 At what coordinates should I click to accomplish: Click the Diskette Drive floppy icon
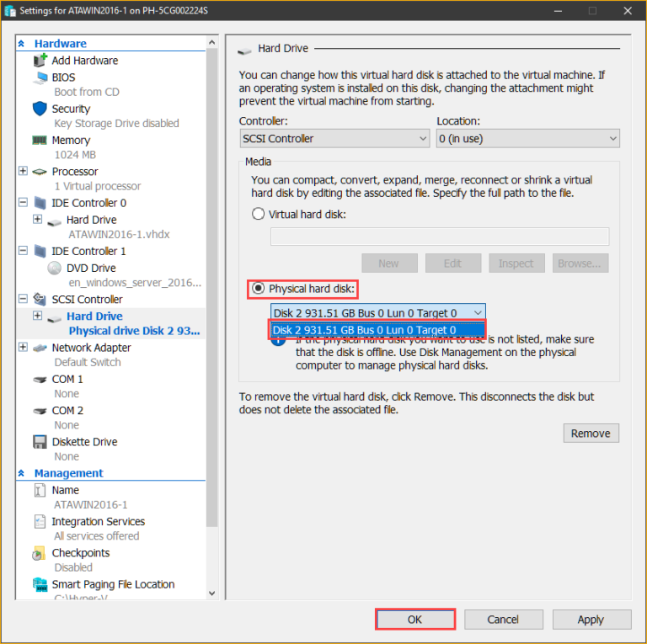40,442
